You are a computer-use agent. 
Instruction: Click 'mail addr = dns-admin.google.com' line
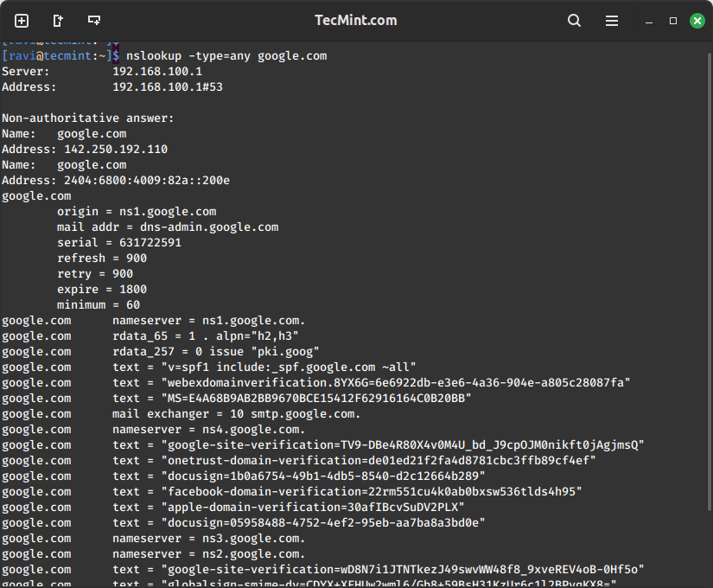pos(168,227)
